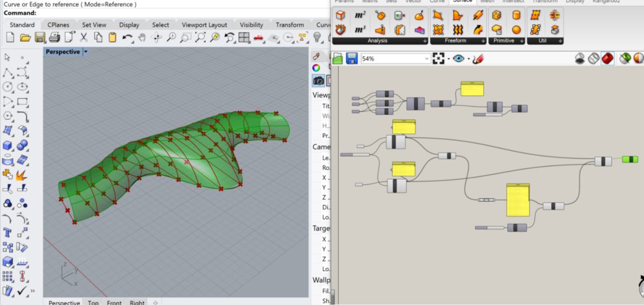Click the Grasshopper Cylinder primitive icon
This screenshot has height=305, width=644.
[516, 16]
